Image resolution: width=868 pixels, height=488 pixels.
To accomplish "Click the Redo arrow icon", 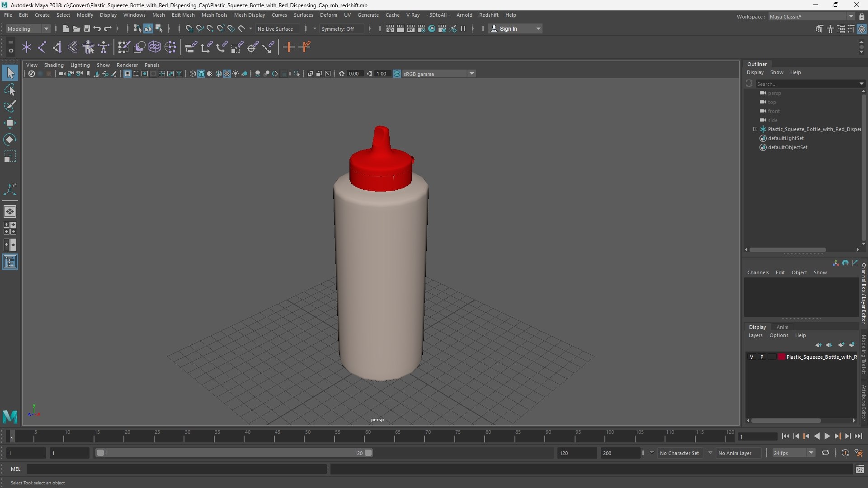I will (108, 28).
